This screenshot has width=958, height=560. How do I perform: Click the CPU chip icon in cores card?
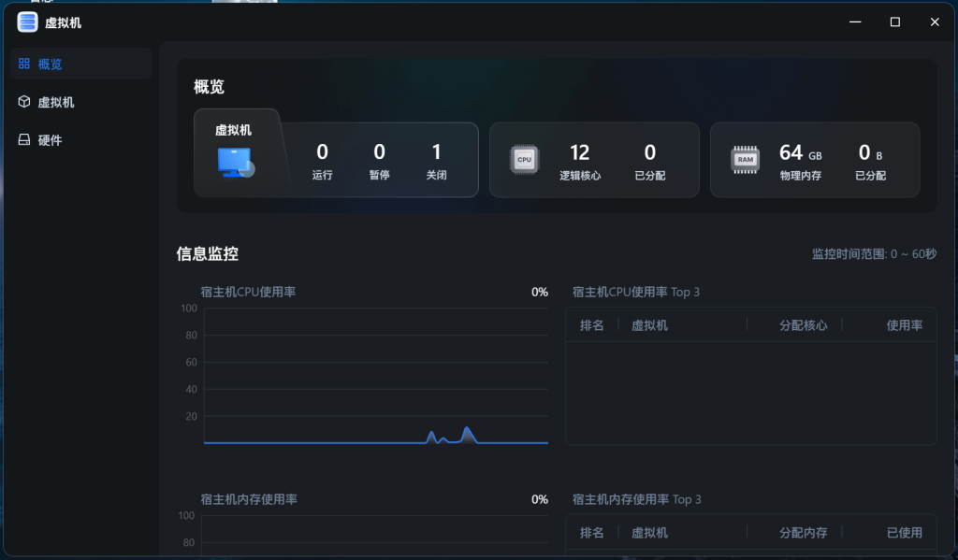[524, 159]
